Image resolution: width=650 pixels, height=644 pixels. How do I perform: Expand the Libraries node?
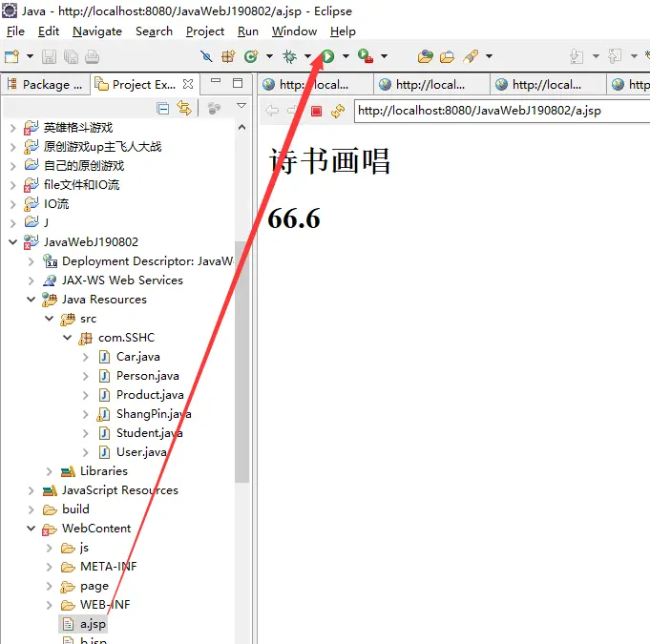pyautogui.click(x=50, y=471)
